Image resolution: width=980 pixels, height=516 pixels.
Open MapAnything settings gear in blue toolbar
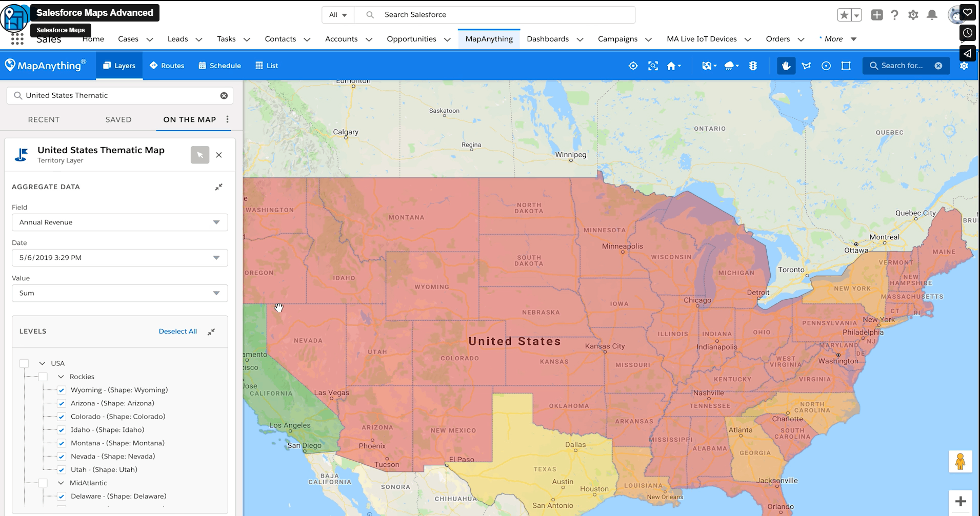pos(964,66)
